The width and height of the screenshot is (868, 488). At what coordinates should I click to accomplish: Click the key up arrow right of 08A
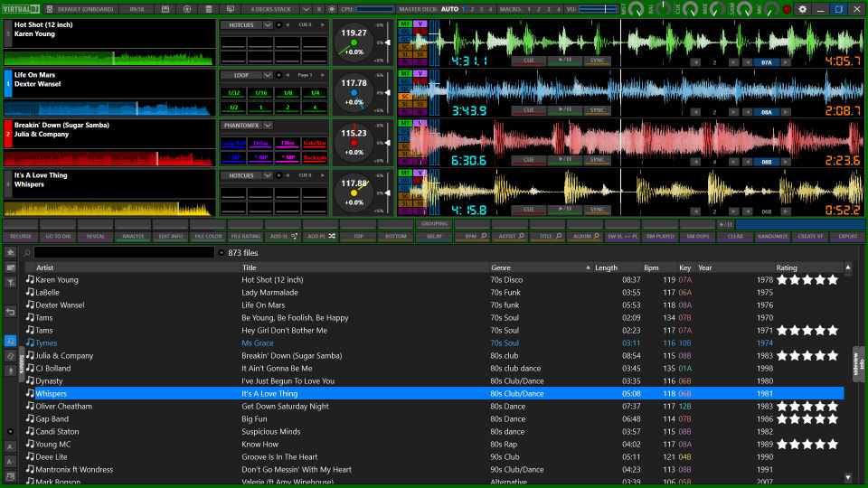(x=785, y=112)
